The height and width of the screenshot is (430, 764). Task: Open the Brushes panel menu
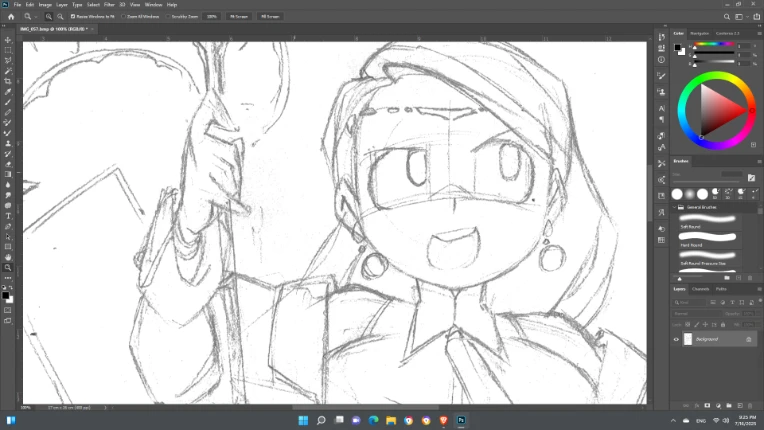[759, 161]
